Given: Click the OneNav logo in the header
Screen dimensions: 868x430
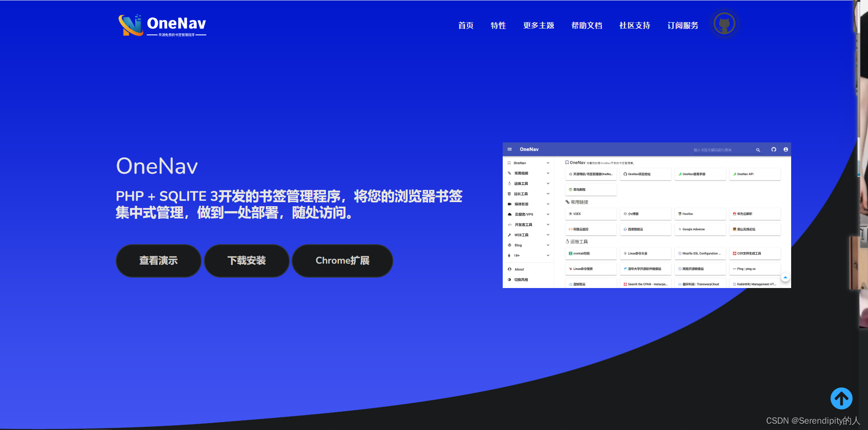Looking at the screenshot, I should [162, 25].
